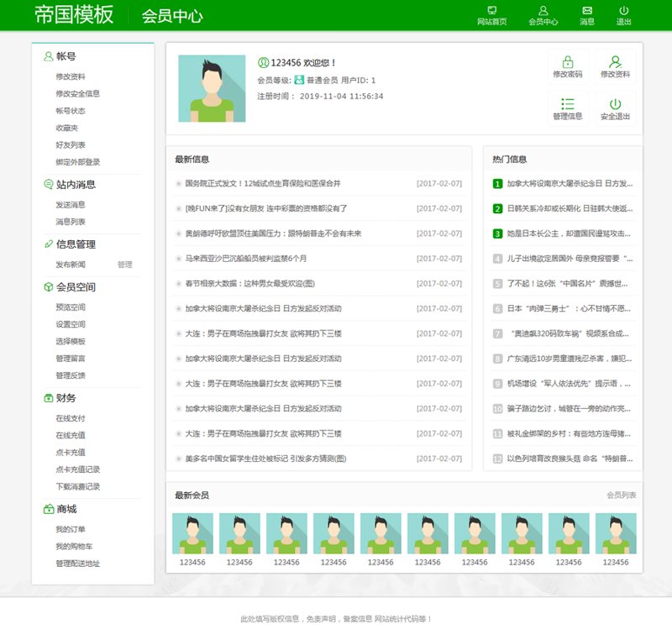Open hot item 儿子出境欲定居国外
672x640 pixels.
(x=570, y=259)
